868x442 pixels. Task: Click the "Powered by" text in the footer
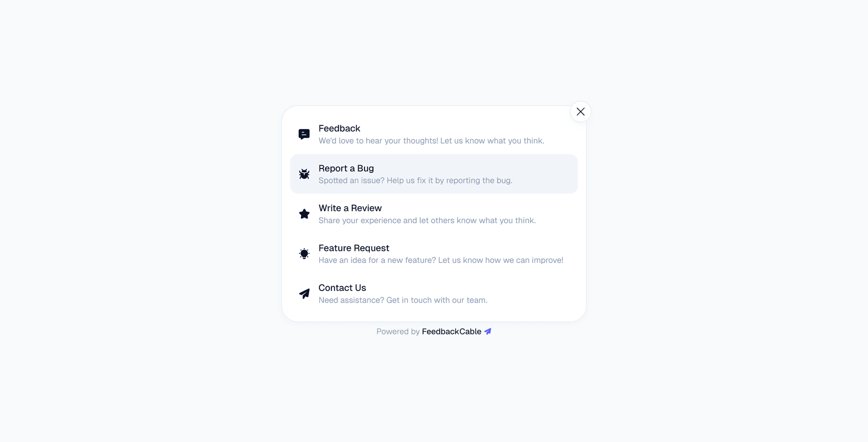398,331
